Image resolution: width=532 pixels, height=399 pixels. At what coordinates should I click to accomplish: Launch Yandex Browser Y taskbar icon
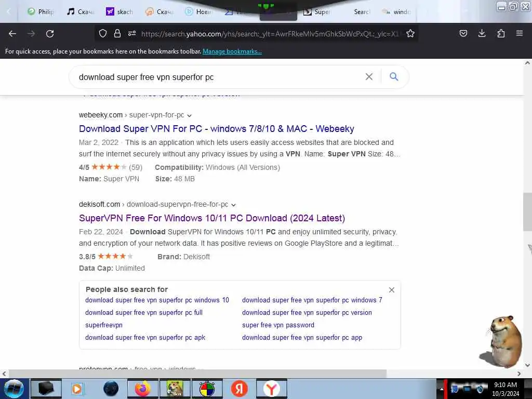(271, 389)
